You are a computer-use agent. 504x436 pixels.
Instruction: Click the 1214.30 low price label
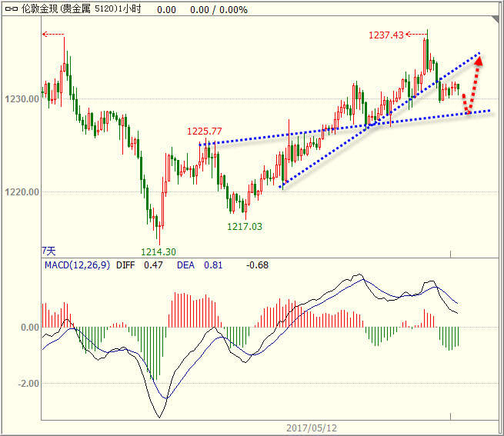[159, 251]
